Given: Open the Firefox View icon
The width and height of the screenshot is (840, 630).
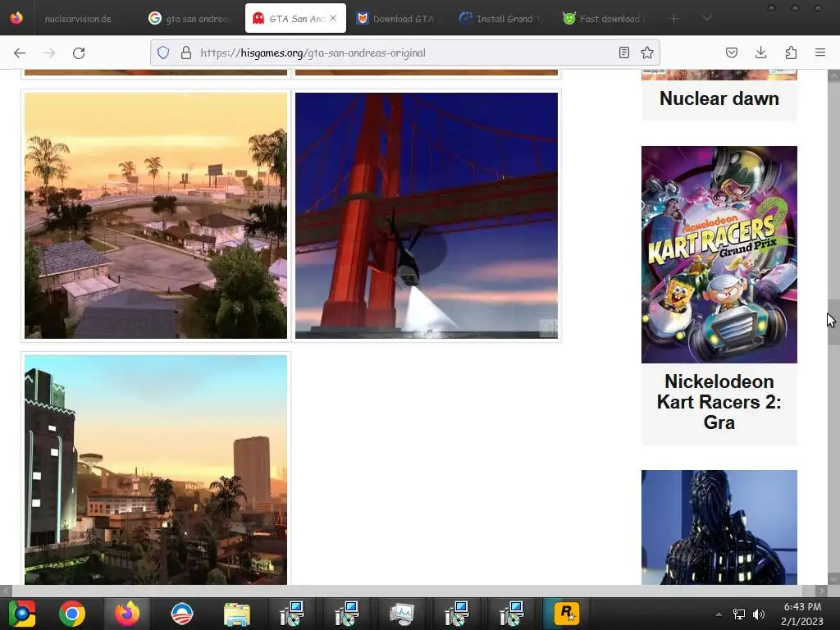Looking at the screenshot, I should coord(16,18).
